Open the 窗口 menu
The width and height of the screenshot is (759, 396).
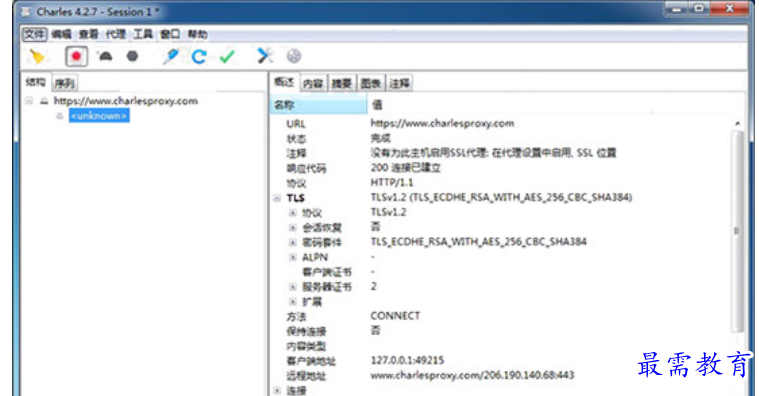170,34
